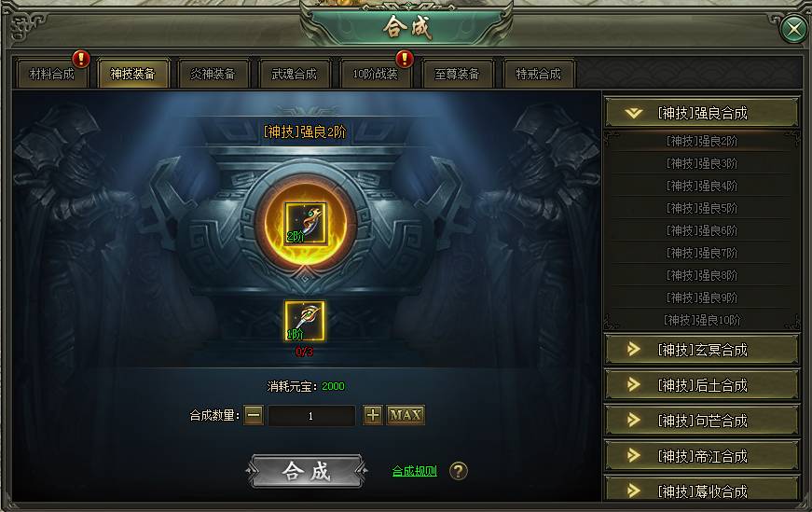This screenshot has height=512, width=812.
Task: Open the 合成规则 link
Action: pyautogui.click(x=414, y=471)
